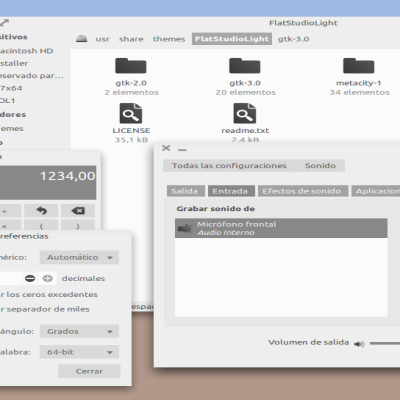
Task: Switch to the Entrada tab
Action: point(230,191)
